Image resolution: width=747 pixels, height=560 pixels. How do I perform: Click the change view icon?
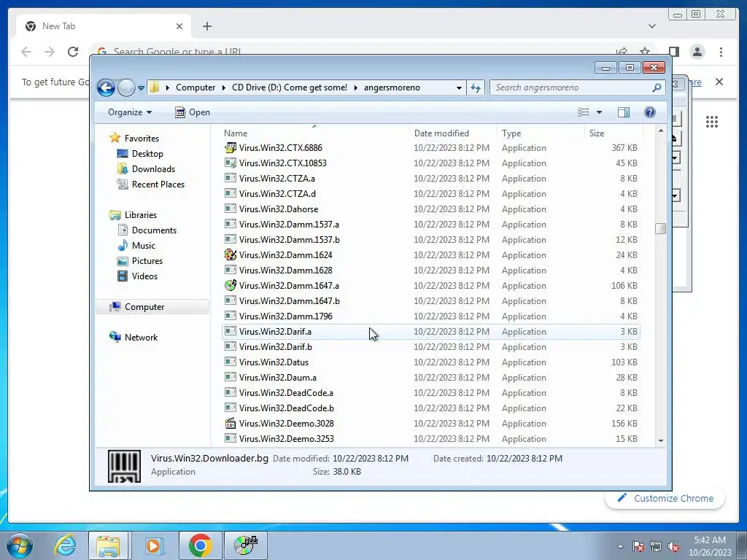pos(583,112)
